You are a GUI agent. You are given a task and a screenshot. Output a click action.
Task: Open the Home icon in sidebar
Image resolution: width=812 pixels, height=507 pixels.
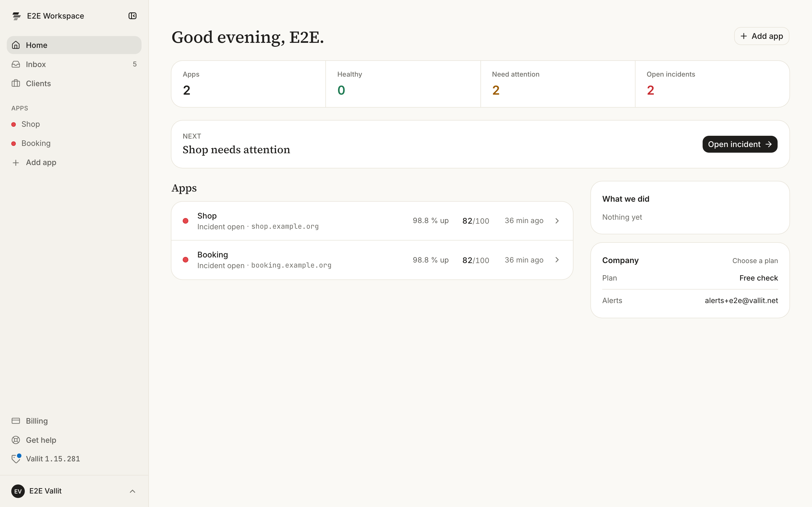coord(16,45)
